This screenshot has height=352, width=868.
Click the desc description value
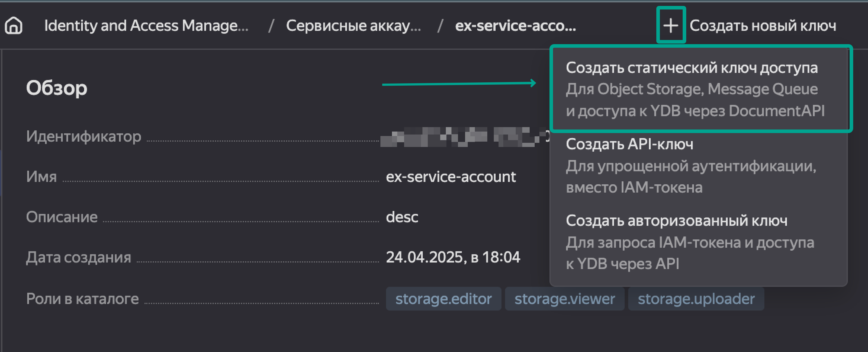[x=402, y=217]
